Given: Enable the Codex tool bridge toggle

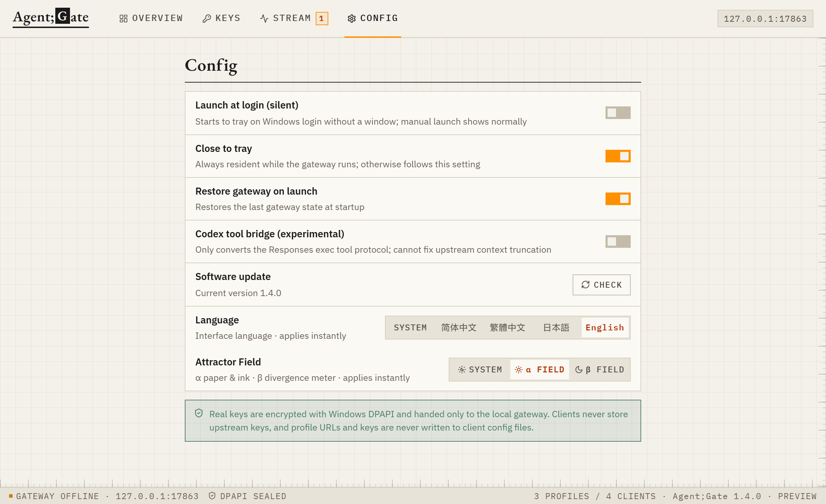Looking at the screenshot, I should (x=618, y=241).
